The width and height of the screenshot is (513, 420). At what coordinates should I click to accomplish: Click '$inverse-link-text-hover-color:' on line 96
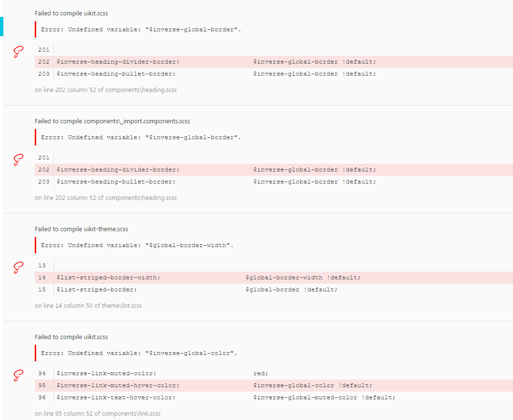tap(116, 397)
